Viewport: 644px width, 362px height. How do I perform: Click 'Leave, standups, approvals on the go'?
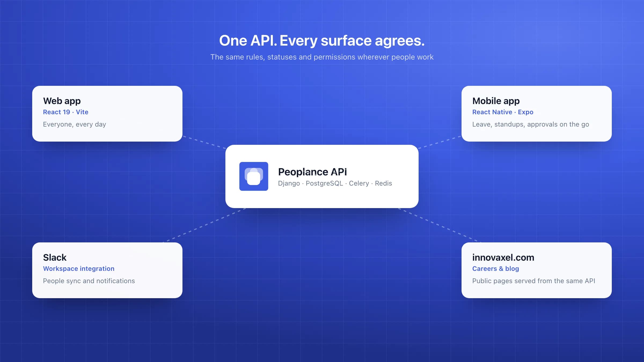coord(531,124)
